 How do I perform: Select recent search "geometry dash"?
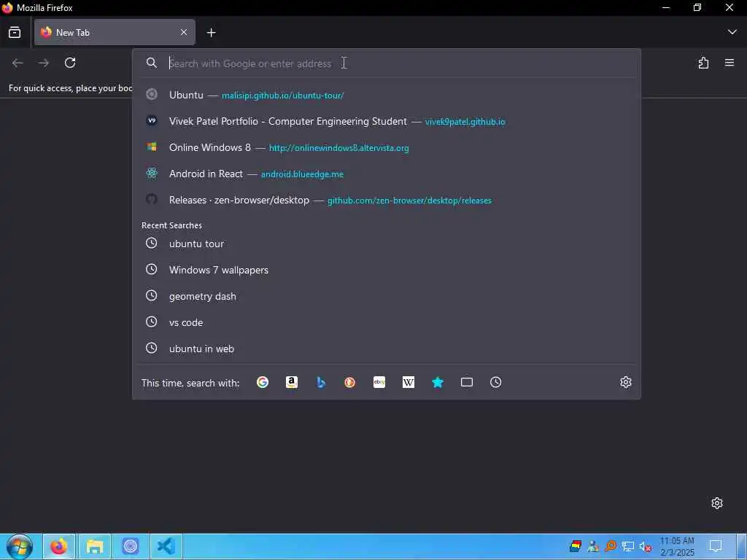click(388, 296)
